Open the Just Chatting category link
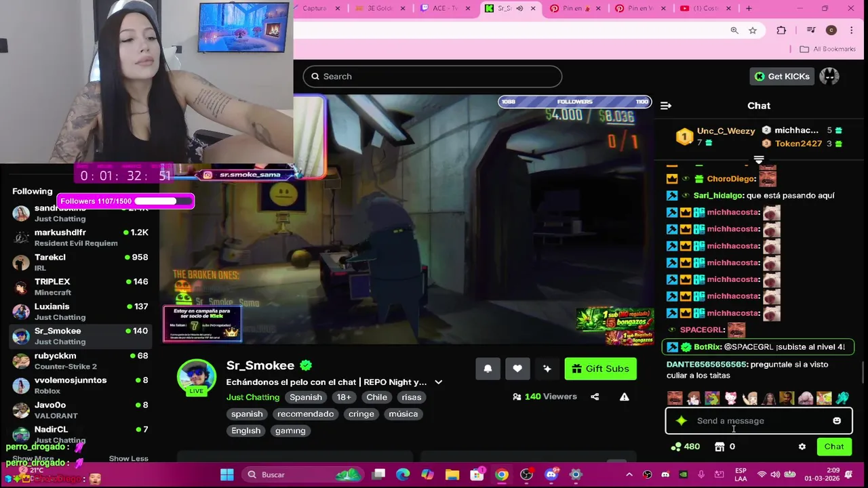The height and width of the screenshot is (488, 868). coord(253,397)
